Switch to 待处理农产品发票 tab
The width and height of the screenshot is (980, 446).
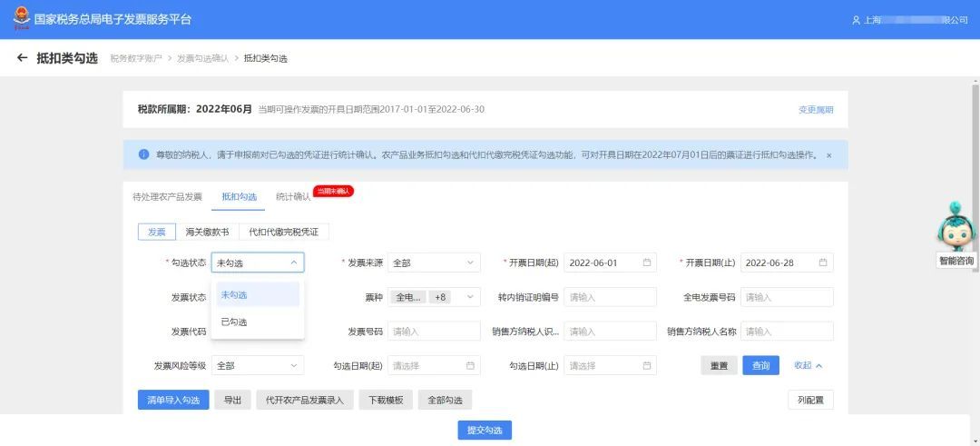(x=168, y=196)
